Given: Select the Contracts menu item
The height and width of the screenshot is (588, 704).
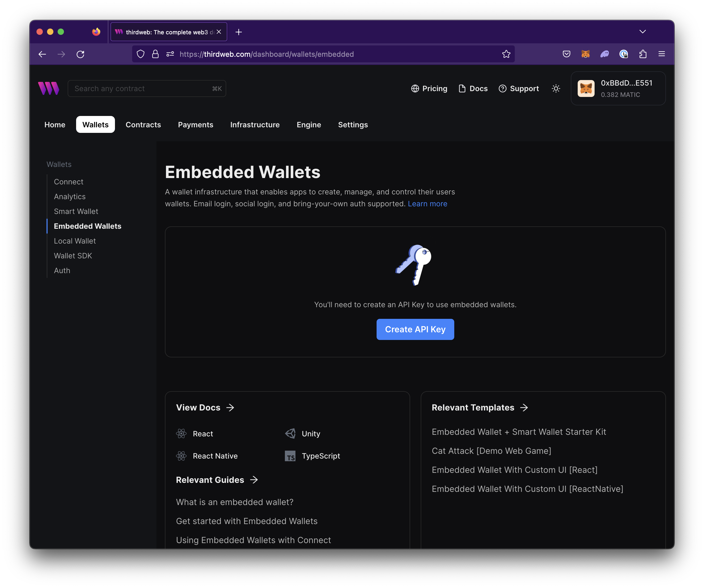Looking at the screenshot, I should (x=143, y=124).
